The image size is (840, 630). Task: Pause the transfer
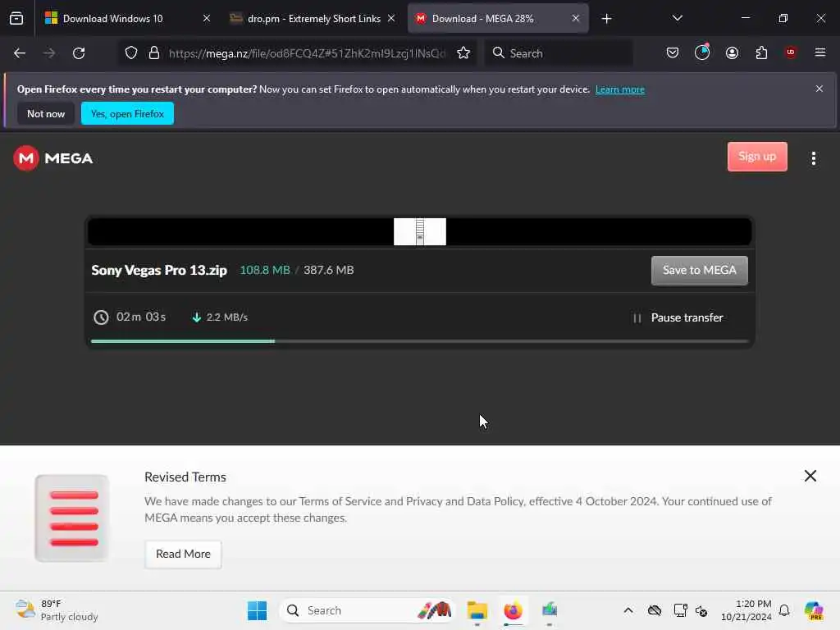[678, 317]
